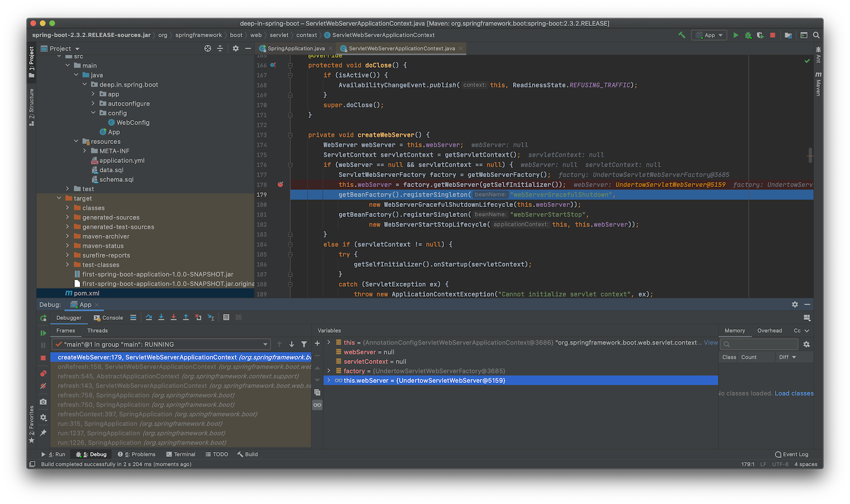The height and width of the screenshot is (504, 850).
Task: Click the UTF-8 encoding in status bar
Action: click(780, 464)
